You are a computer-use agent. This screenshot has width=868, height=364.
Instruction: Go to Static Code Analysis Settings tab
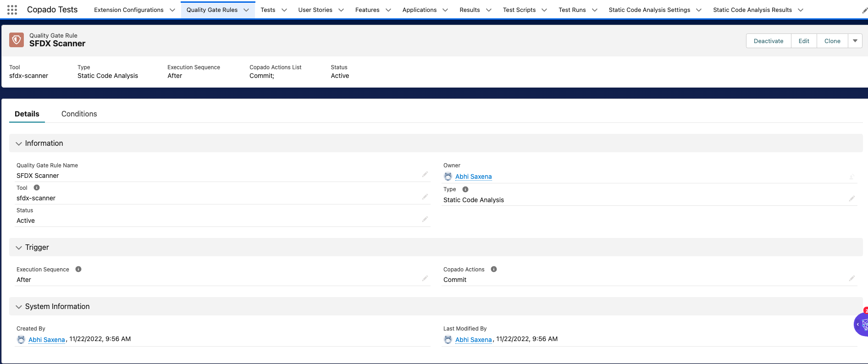point(649,10)
